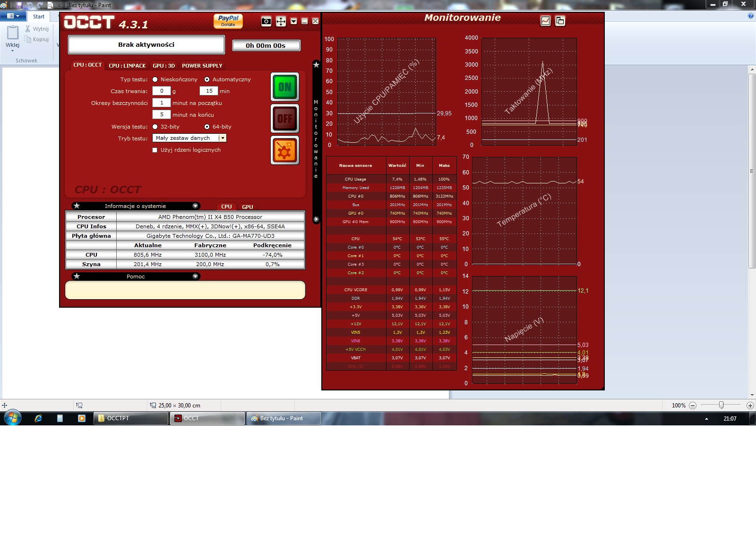Click the OCCT move-window arrows icon
The image size is (756, 536).
pyautogui.click(x=281, y=21)
